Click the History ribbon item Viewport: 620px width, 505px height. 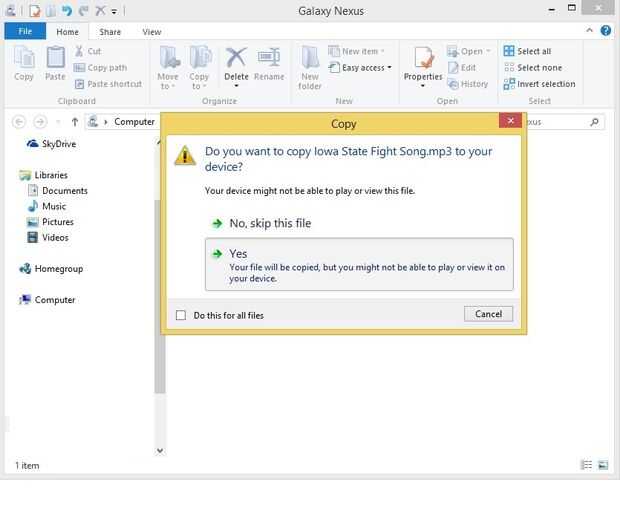click(467, 84)
